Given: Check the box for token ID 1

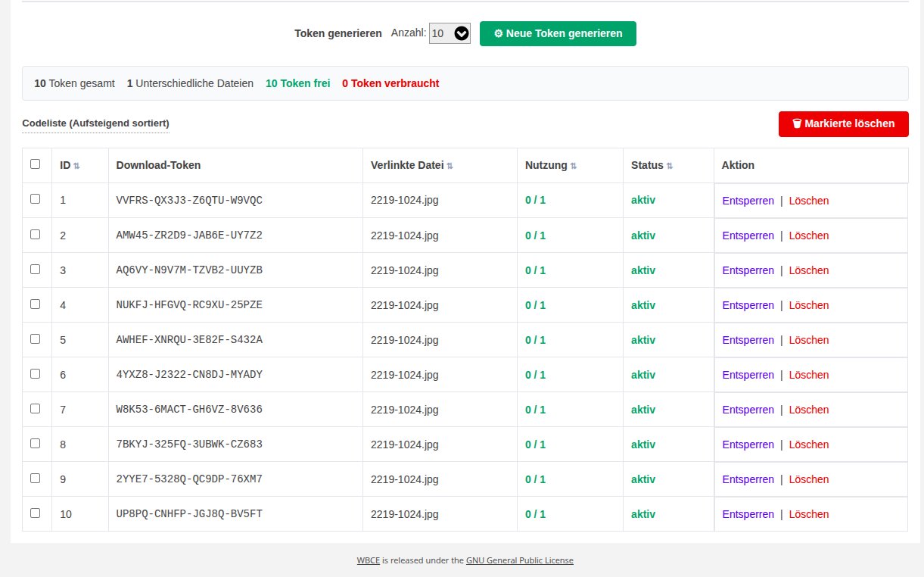Looking at the screenshot, I should pyautogui.click(x=35, y=199).
